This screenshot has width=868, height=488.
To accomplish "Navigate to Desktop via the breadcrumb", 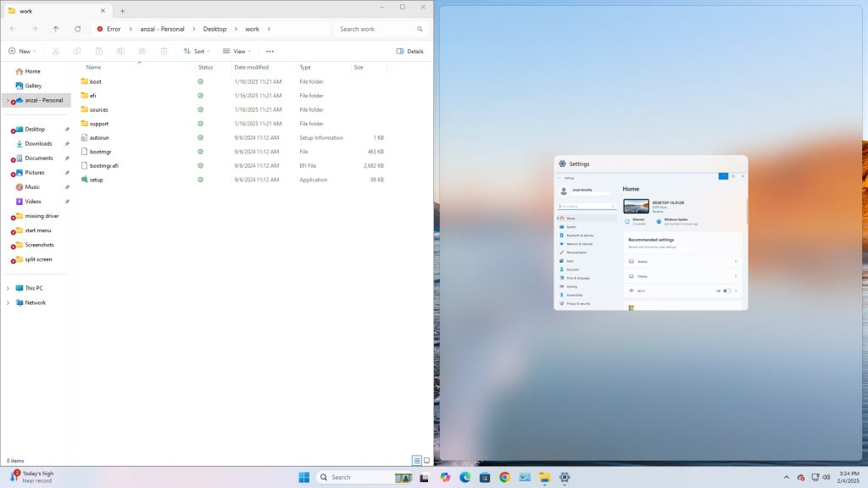I will 214,28.
